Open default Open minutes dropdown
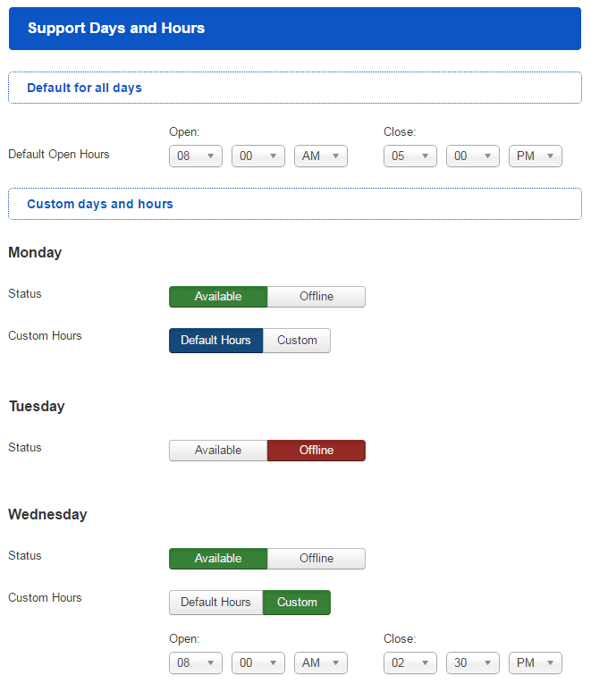The width and height of the screenshot is (591, 700). tap(258, 156)
